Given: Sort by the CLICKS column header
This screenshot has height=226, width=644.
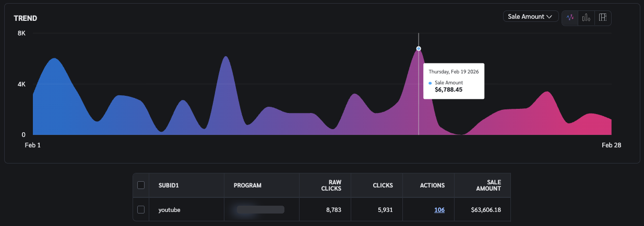Looking at the screenshot, I should point(383,185).
